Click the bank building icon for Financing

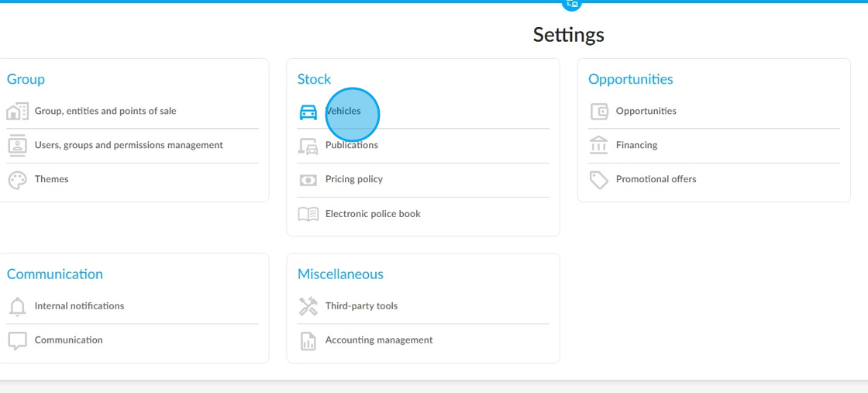[599, 146]
